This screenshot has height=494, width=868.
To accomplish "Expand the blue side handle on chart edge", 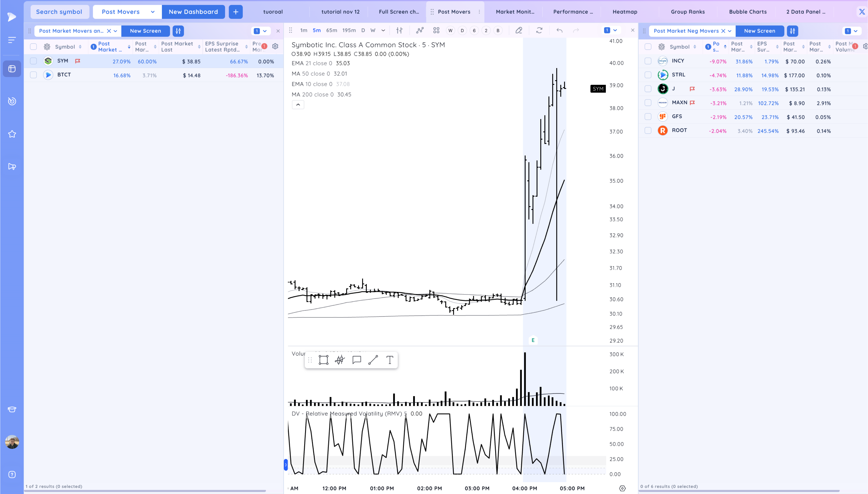I will [x=286, y=465].
